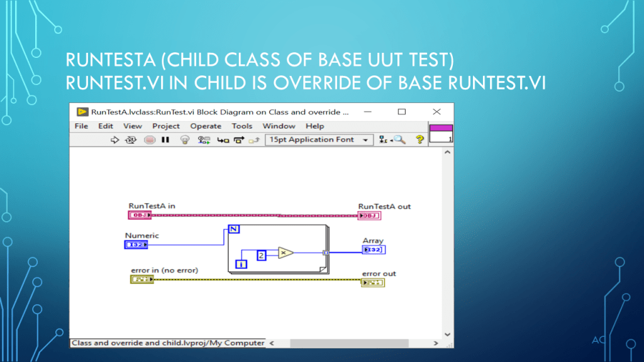
Task: Click the Search magnifier icon
Action: 399,140
